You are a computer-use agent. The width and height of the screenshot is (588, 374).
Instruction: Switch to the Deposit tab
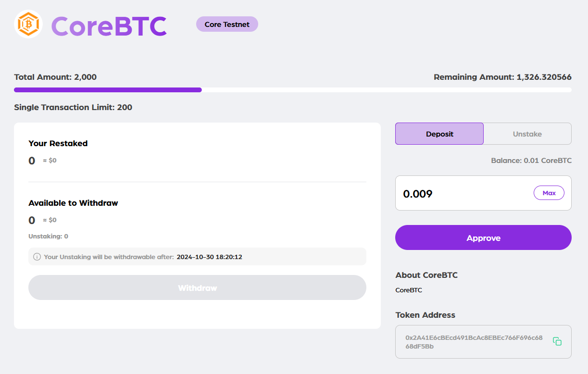439,134
